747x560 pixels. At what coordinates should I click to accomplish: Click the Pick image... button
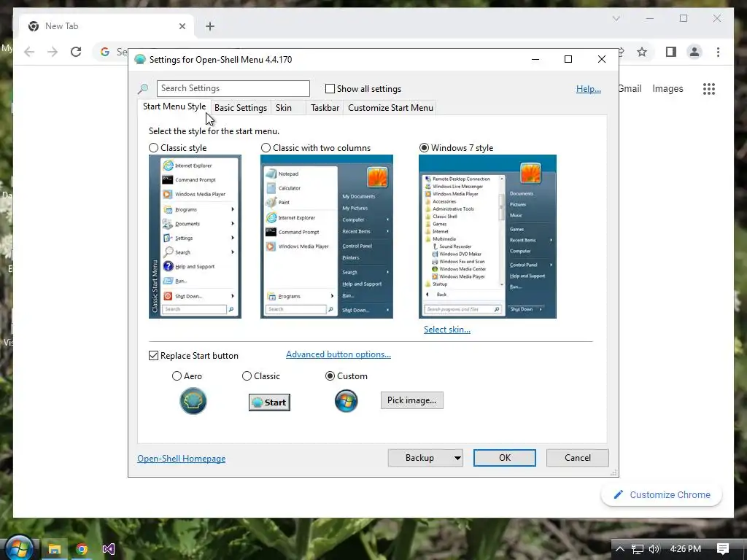pyautogui.click(x=412, y=400)
